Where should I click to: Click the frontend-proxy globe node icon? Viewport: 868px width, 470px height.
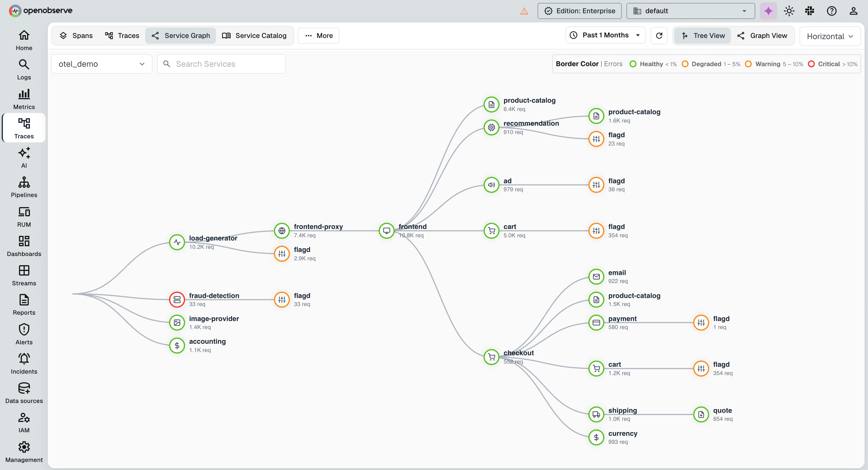[x=282, y=231]
